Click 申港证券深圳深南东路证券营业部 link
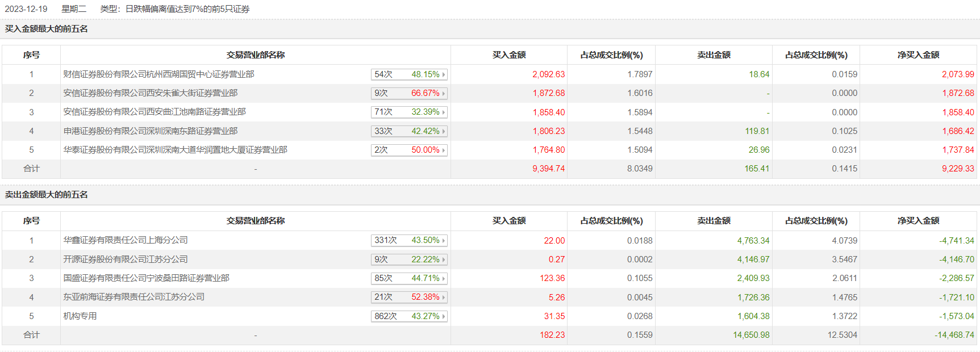This screenshot has height=352, width=980. point(150,131)
